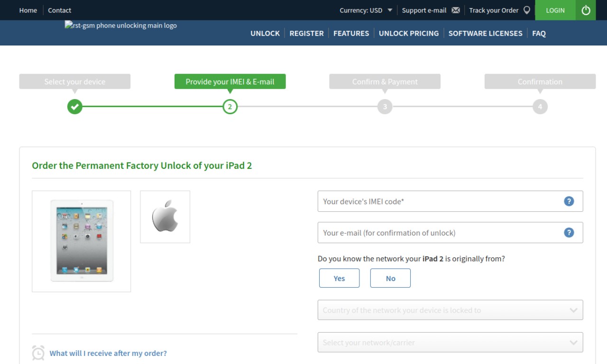This screenshot has width=607, height=364.
Task: Click the iPad 2 product image
Action: 82,241
